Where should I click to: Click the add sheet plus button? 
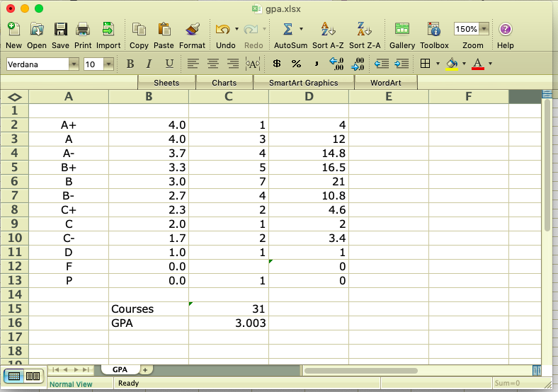(144, 370)
